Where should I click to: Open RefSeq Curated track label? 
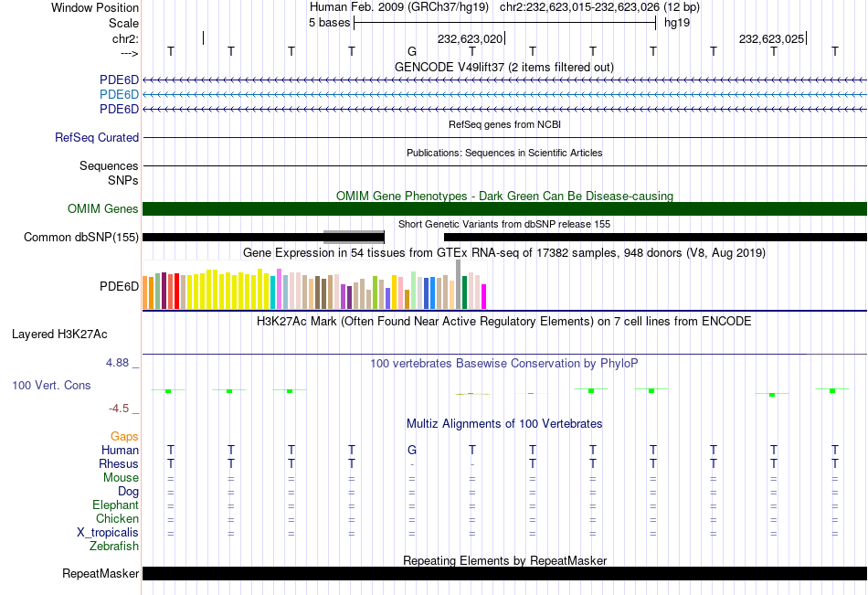click(x=97, y=137)
